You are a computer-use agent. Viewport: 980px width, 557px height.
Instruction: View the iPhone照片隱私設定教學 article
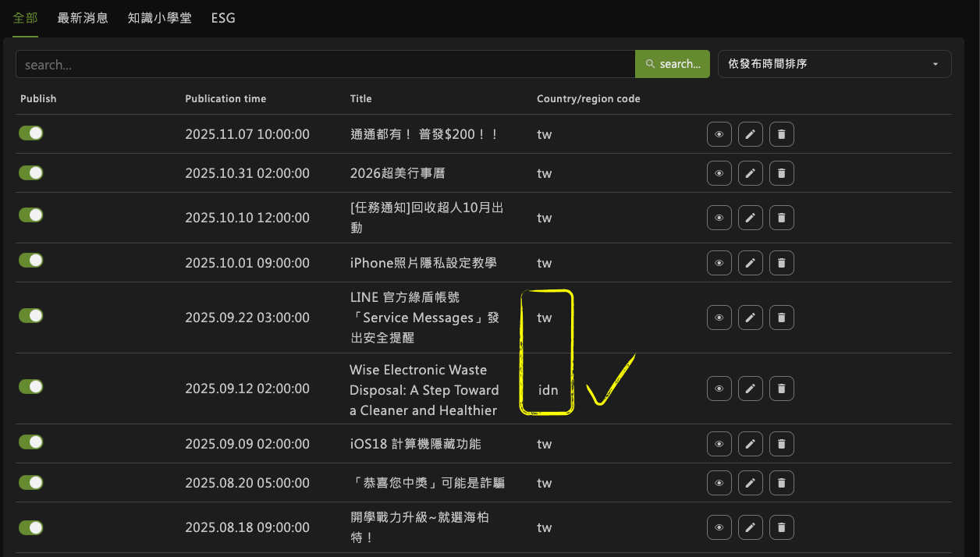(x=719, y=263)
